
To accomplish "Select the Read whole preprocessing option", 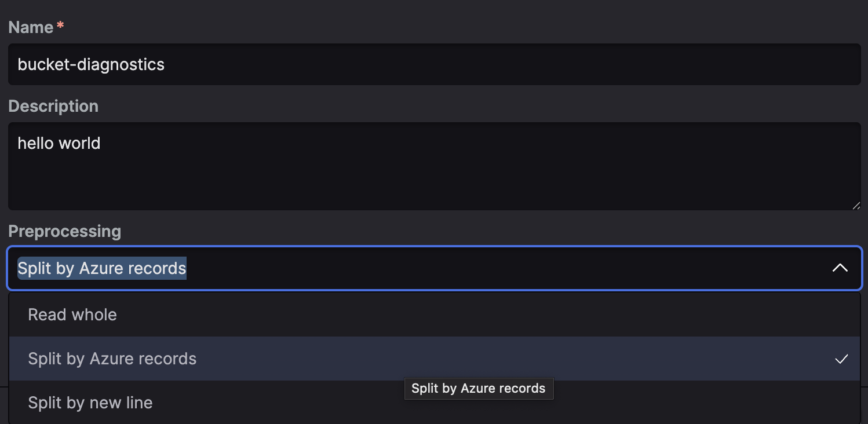I will [x=72, y=315].
